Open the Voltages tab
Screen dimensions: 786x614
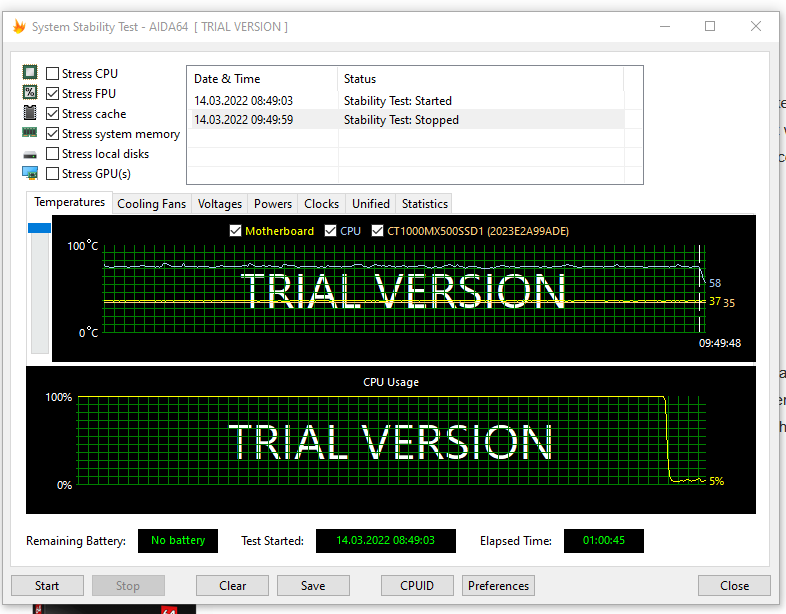tap(220, 204)
